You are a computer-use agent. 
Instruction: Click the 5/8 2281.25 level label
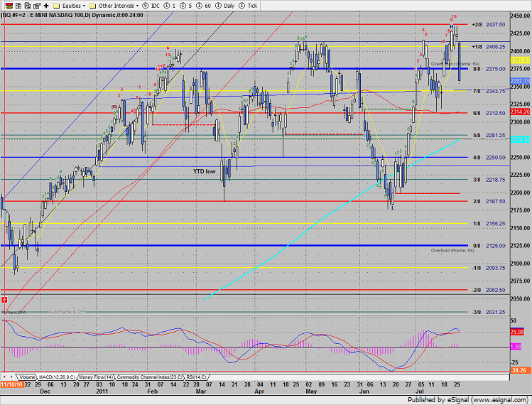pos(489,136)
